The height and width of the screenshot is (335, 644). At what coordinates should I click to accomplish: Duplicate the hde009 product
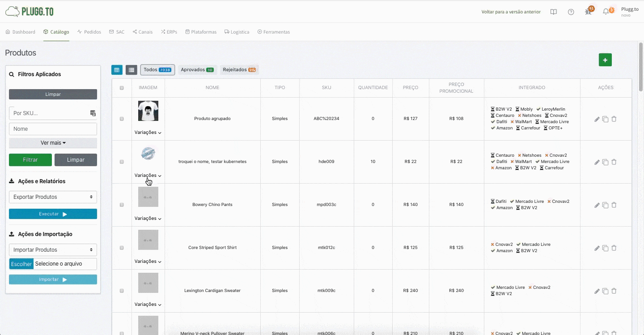606,162
